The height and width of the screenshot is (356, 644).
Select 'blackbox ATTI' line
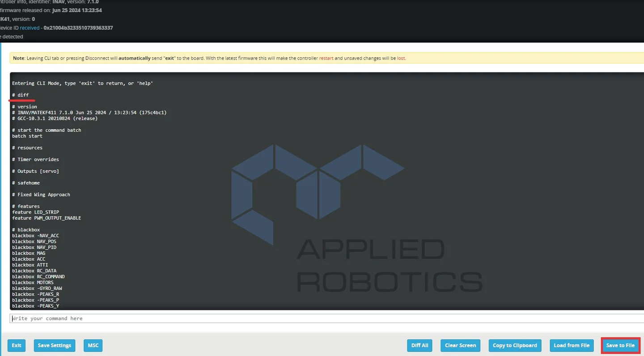[30, 265]
